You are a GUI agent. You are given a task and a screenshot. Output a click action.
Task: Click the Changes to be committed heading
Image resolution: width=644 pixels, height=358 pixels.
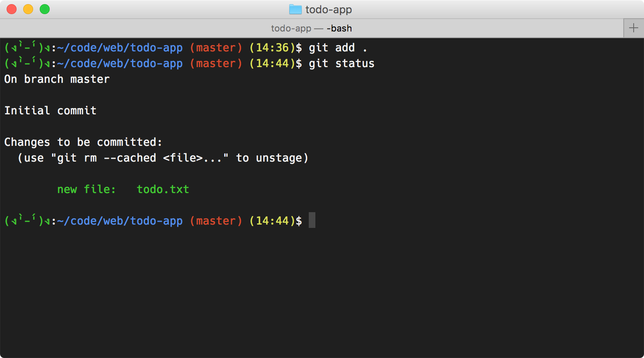83,142
